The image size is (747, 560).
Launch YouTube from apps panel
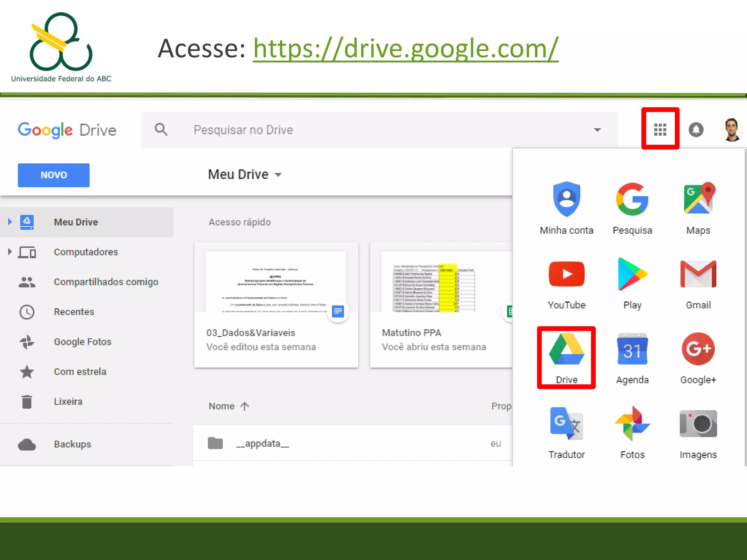566,285
